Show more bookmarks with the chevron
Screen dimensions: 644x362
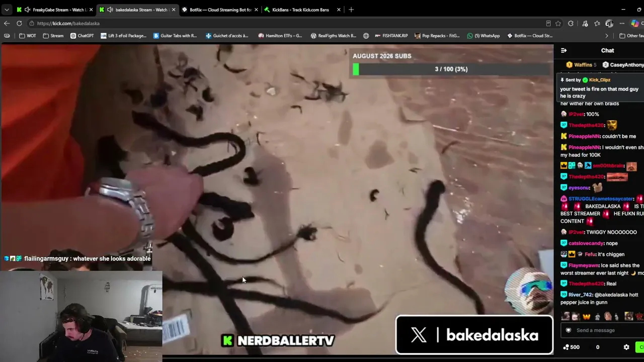click(606, 36)
